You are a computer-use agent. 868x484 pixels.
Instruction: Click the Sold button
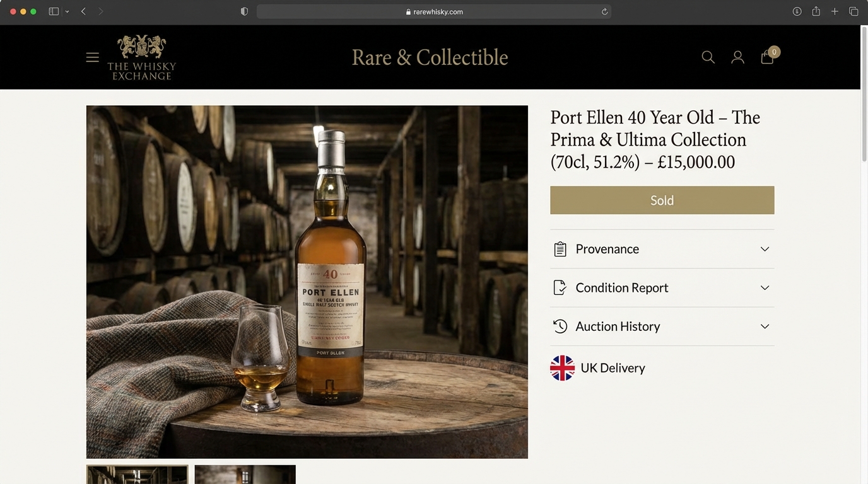pyautogui.click(x=662, y=200)
